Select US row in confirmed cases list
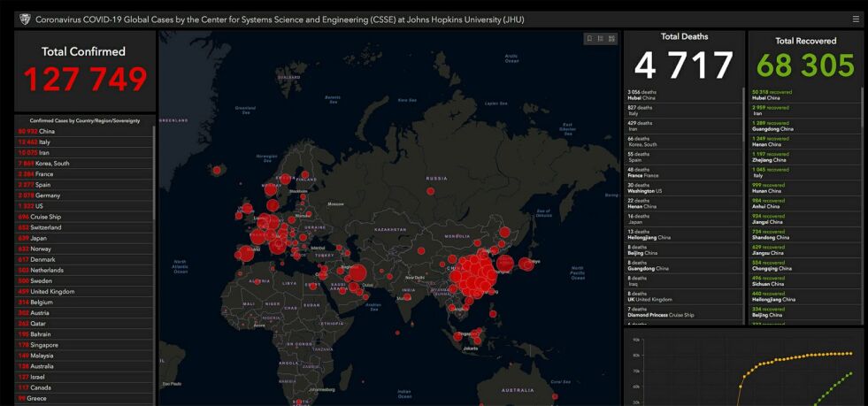This screenshot has width=868, height=406. (85, 206)
